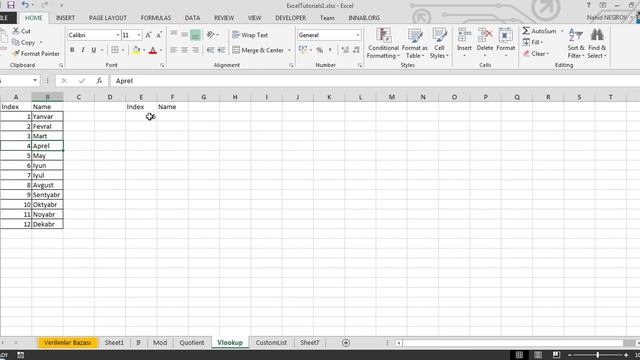Apply cell borders with the Borders icon
The image size is (640, 360).
pos(115,50)
